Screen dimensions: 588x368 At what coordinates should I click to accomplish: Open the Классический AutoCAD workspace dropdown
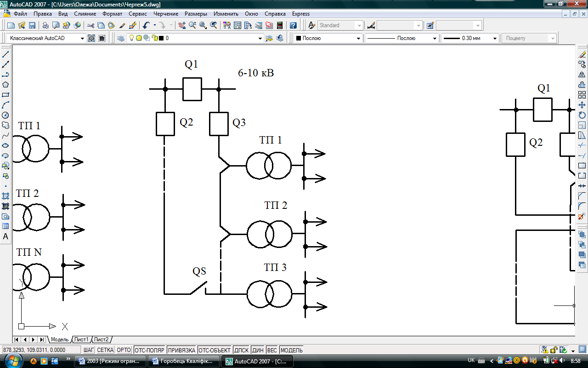82,38
